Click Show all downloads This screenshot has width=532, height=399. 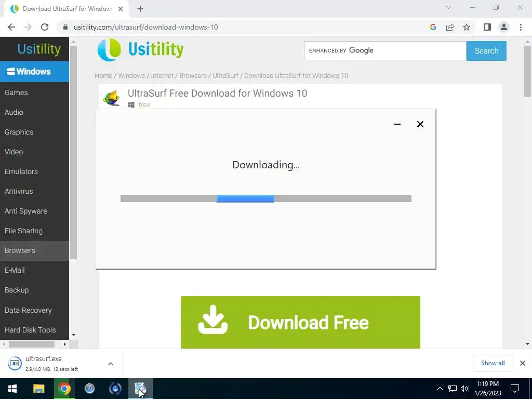pos(493,363)
